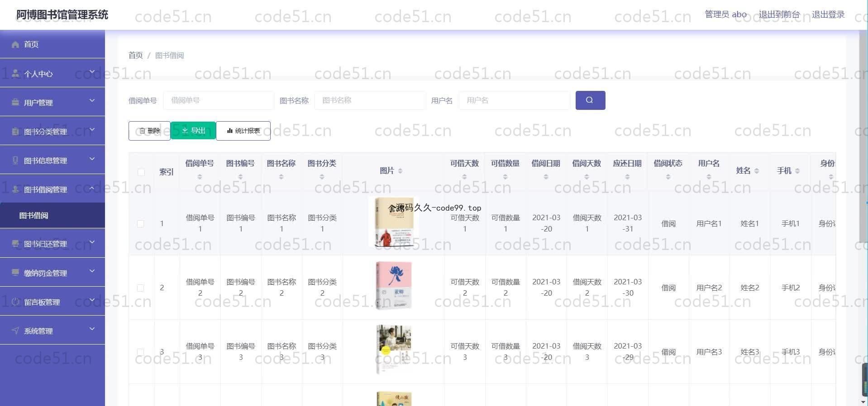The height and width of the screenshot is (406, 868).
Task: Select the 图书借阅 submenu item
Action: pos(52,216)
